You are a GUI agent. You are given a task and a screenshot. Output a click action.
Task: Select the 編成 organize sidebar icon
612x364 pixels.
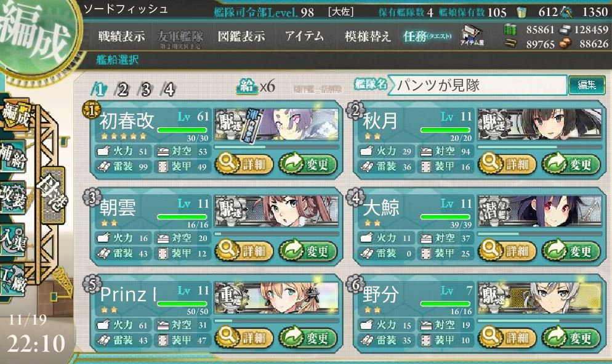15,114
